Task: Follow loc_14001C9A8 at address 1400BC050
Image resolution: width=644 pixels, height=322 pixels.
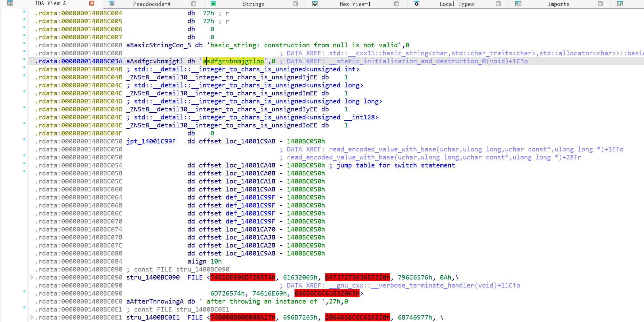Action: [250, 141]
